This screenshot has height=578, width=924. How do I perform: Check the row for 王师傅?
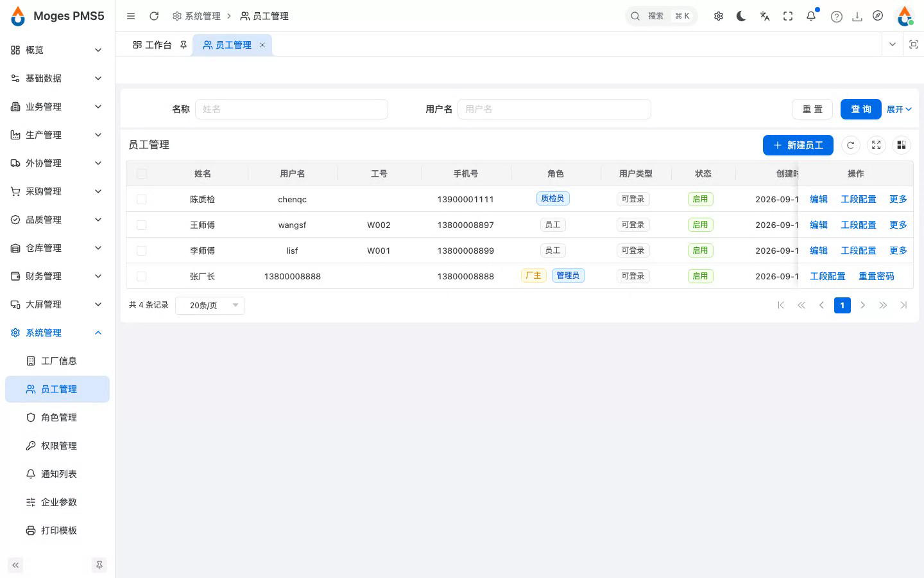tap(142, 225)
